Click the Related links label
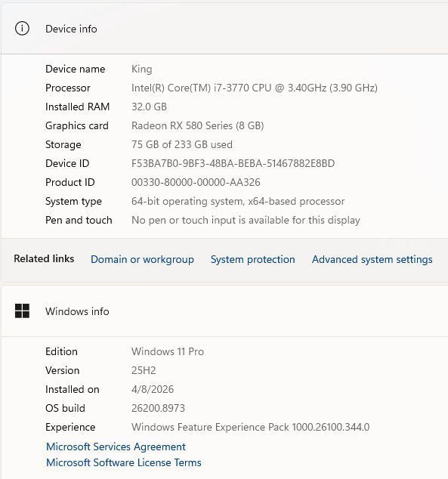The image size is (448, 479). (44, 258)
